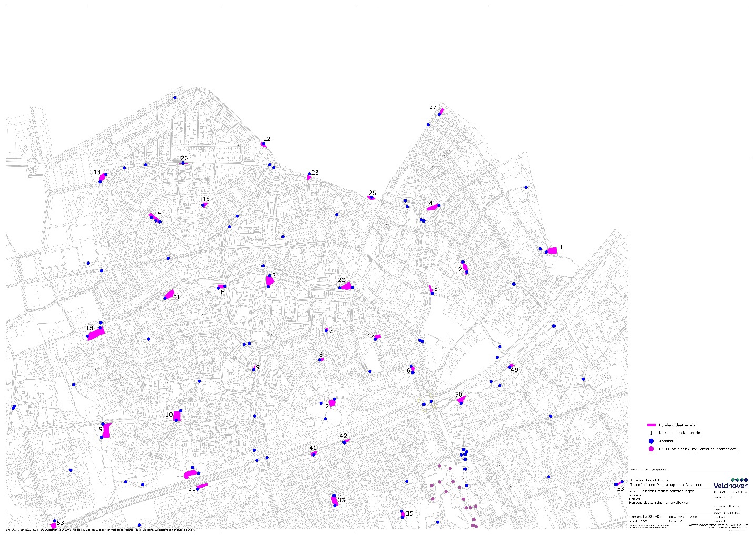Click the magenta area labeled 19

tap(107, 430)
